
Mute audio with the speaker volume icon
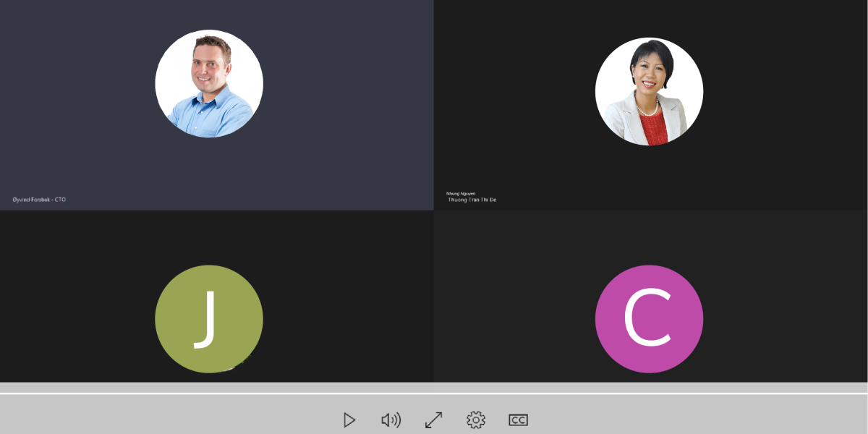pos(391,420)
